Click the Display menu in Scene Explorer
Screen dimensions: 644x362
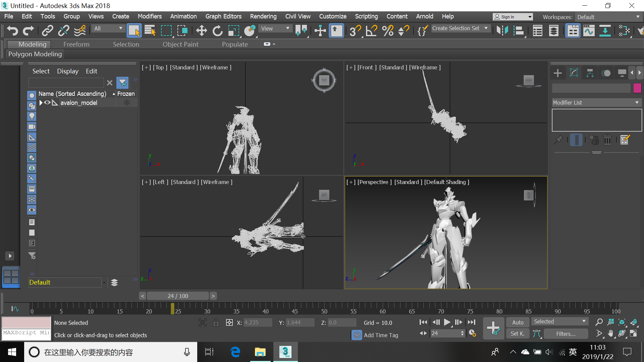[68, 71]
